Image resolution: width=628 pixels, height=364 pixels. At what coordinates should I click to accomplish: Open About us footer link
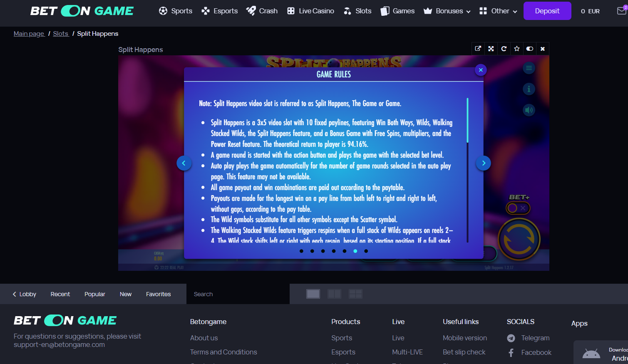click(x=204, y=338)
